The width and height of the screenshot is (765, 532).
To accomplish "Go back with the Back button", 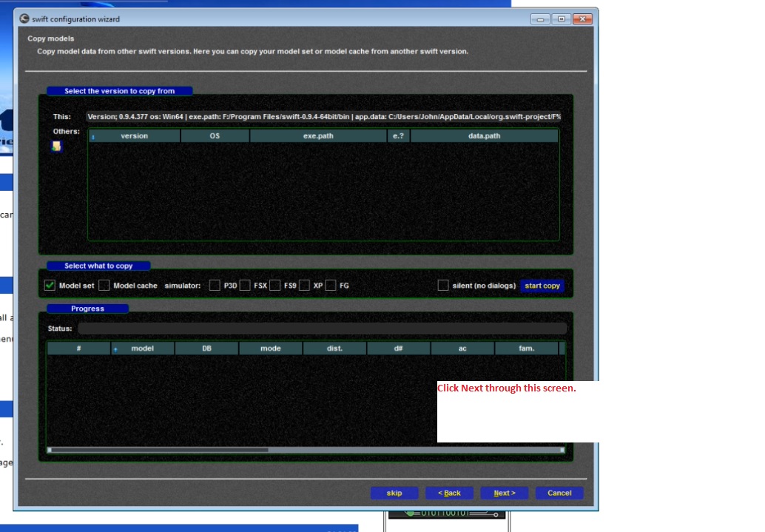I will pos(449,493).
